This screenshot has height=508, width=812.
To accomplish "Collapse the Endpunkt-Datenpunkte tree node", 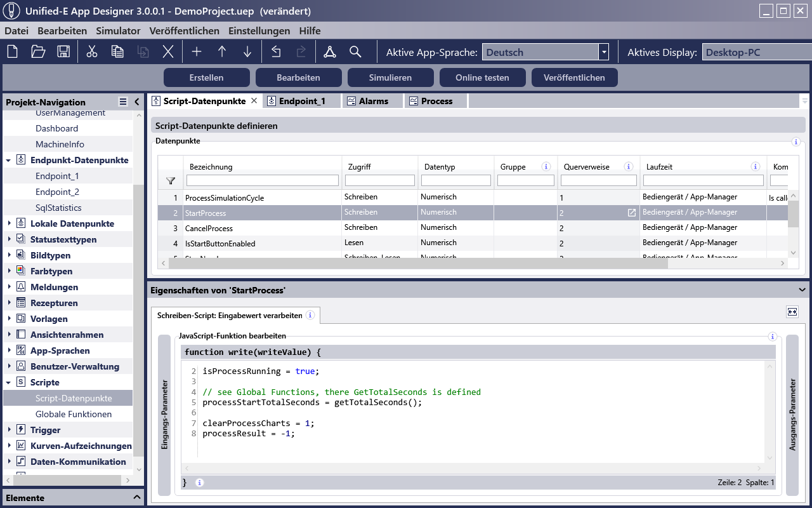I will coord(9,161).
